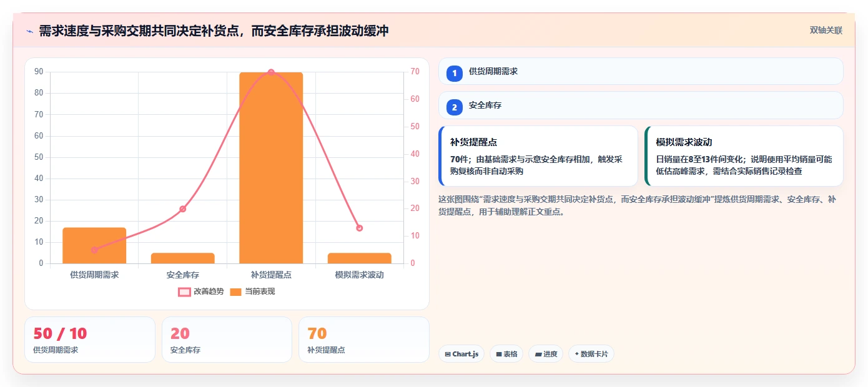Click the tall 补货提醒点 bar
Viewport: 868px width, 387px height.
(x=271, y=168)
